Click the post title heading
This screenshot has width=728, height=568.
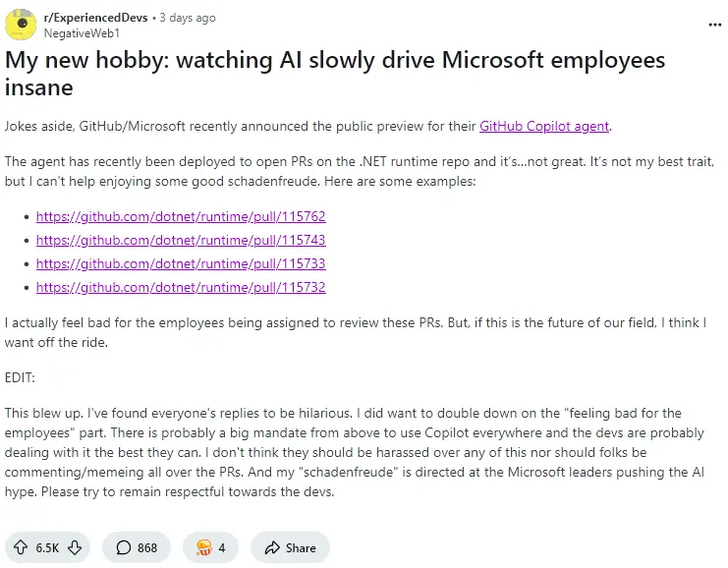pos(335,74)
